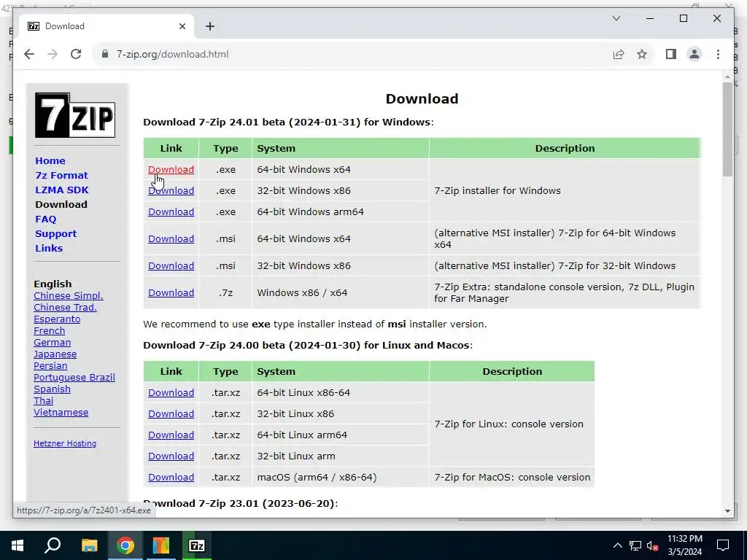The image size is (747, 560).
Task: Download macOS arm64 / x86-64 tar.xz
Action: pyautogui.click(x=171, y=477)
